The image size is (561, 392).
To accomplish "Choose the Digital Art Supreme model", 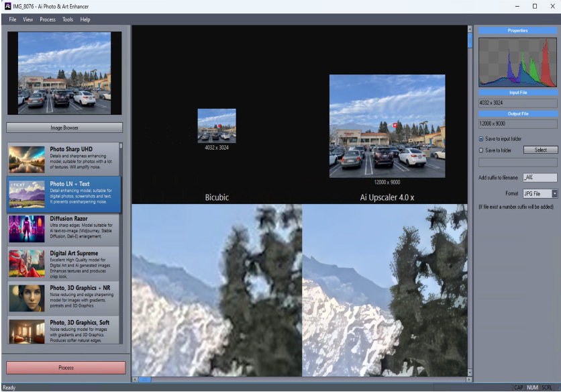I will (x=64, y=264).
